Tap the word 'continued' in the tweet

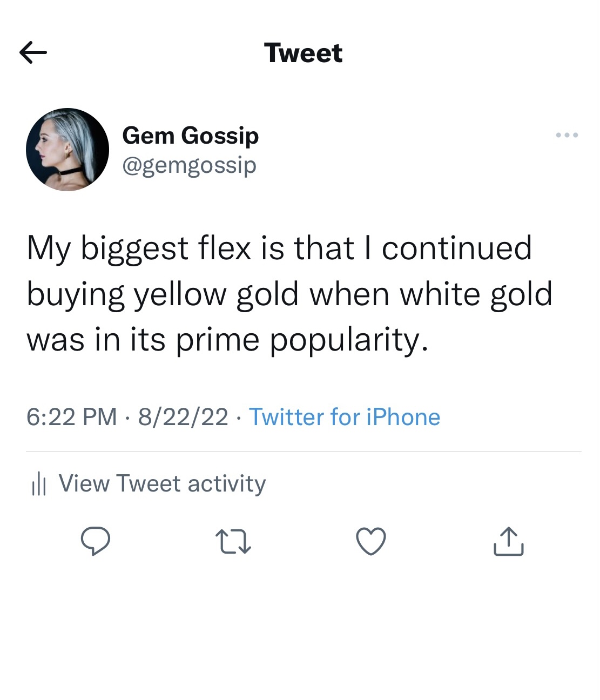[x=456, y=248]
